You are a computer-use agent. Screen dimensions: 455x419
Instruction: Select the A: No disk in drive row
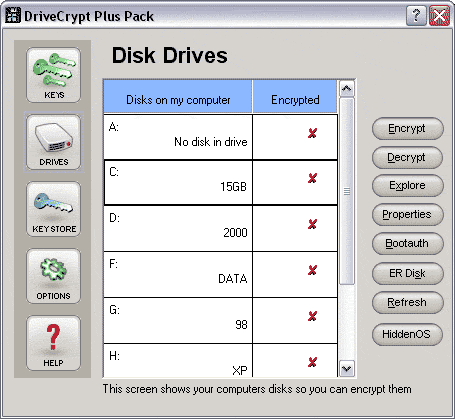coord(221,137)
